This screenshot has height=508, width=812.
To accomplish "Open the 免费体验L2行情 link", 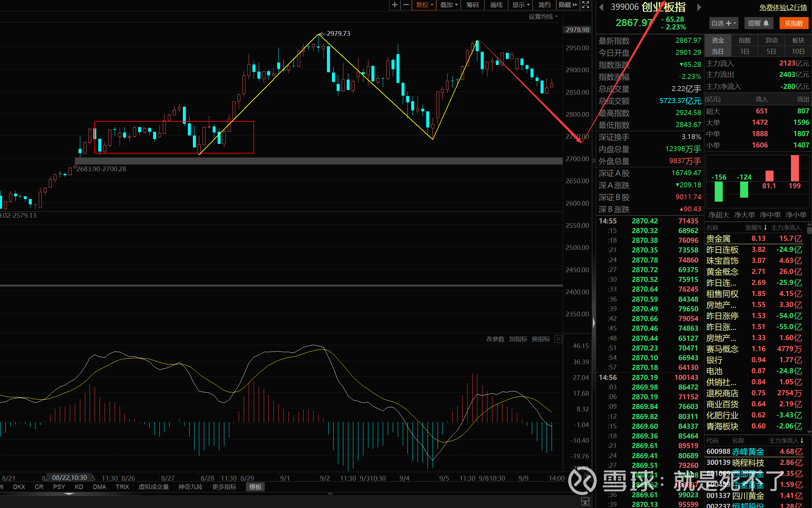I will 783,7.
